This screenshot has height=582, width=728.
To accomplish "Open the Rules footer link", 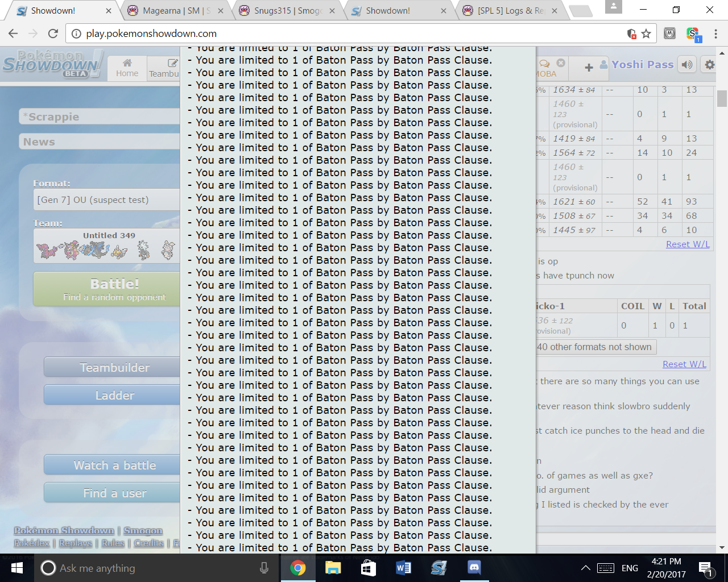I will 113,543.
